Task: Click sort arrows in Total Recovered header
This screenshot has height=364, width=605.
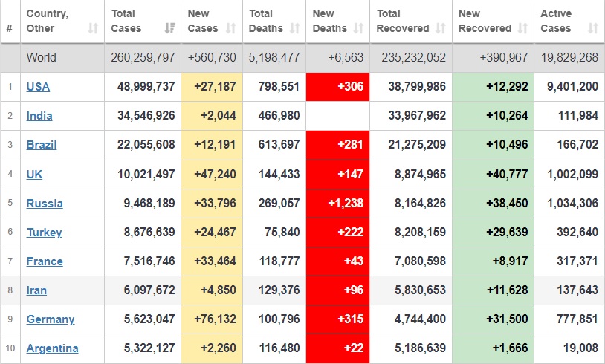Action: coord(441,28)
